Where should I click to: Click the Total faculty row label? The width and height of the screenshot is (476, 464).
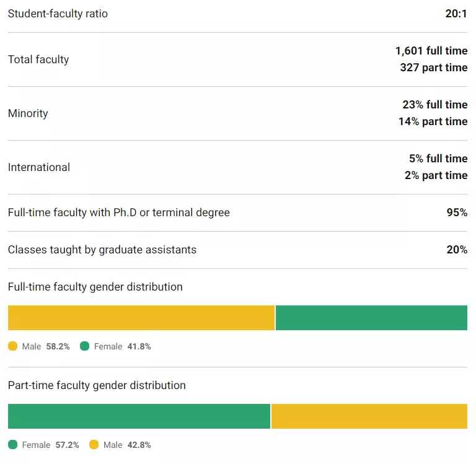38,59
